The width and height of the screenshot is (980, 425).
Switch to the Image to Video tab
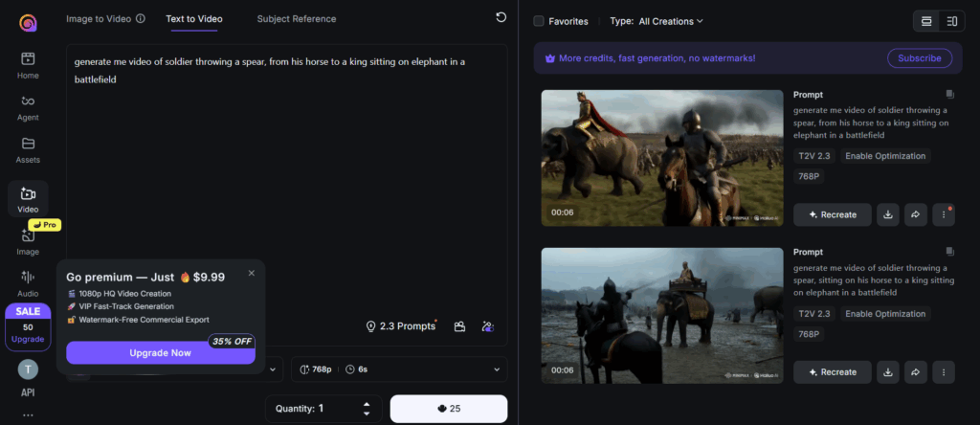105,18
